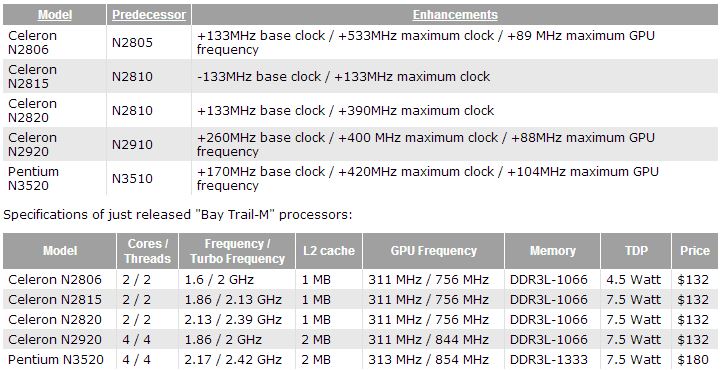Click the underlined Model column header
Screen dimensions: 721x370
(55, 15)
